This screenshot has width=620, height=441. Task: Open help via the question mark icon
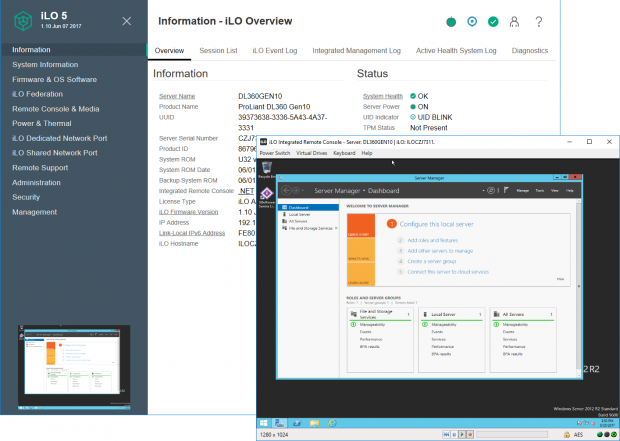tap(540, 21)
